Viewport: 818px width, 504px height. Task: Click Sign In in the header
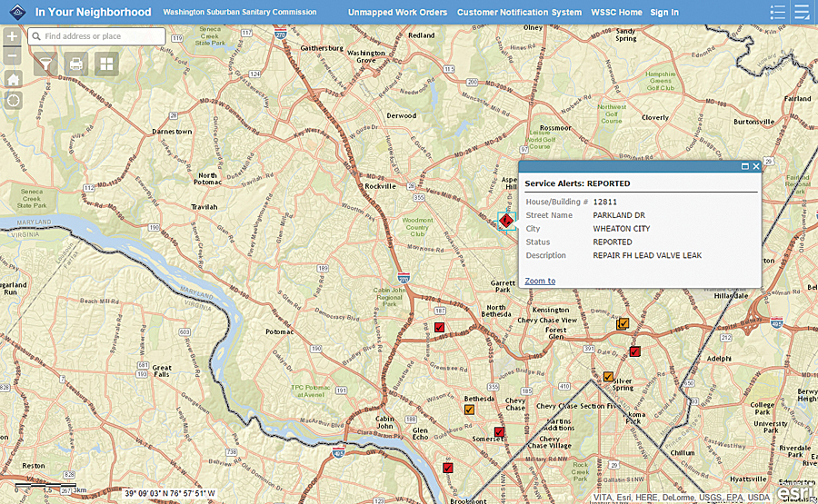coord(664,12)
